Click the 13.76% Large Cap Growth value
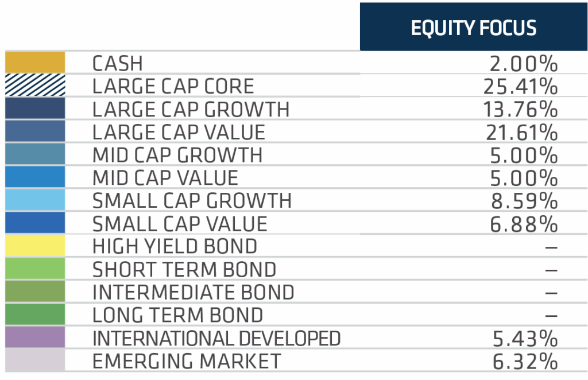Image resolution: width=588 pixels, height=380 pixels. 521,110
